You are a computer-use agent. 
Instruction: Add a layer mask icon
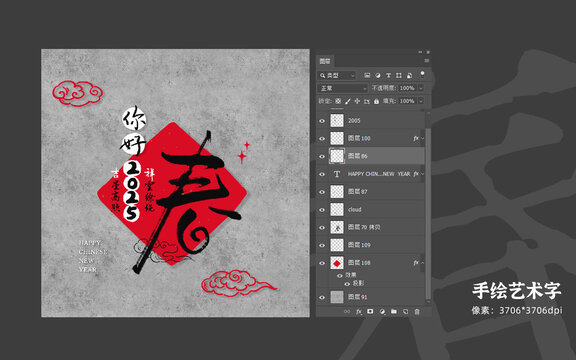(x=370, y=312)
